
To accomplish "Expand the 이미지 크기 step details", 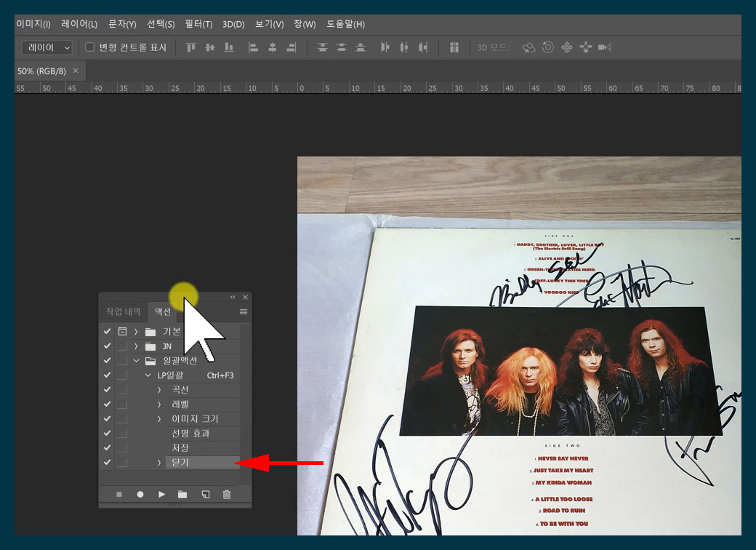I will point(159,419).
